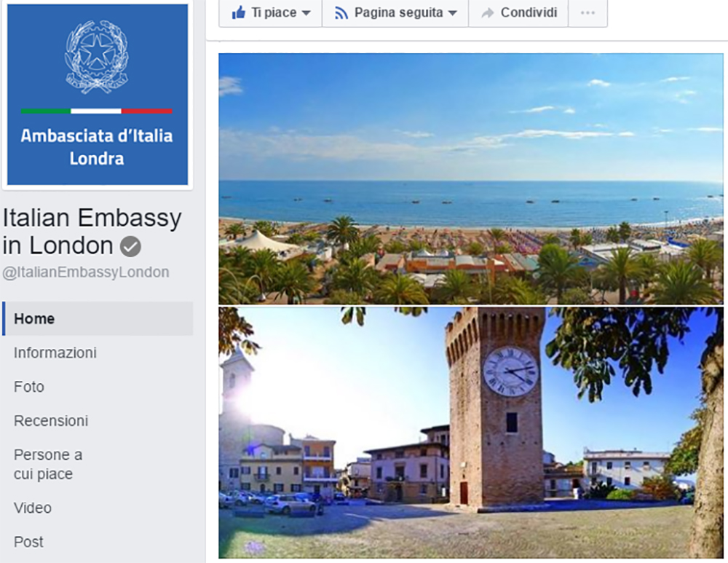
Task: Open Persone a cui piace
Action: click(48, 464)
